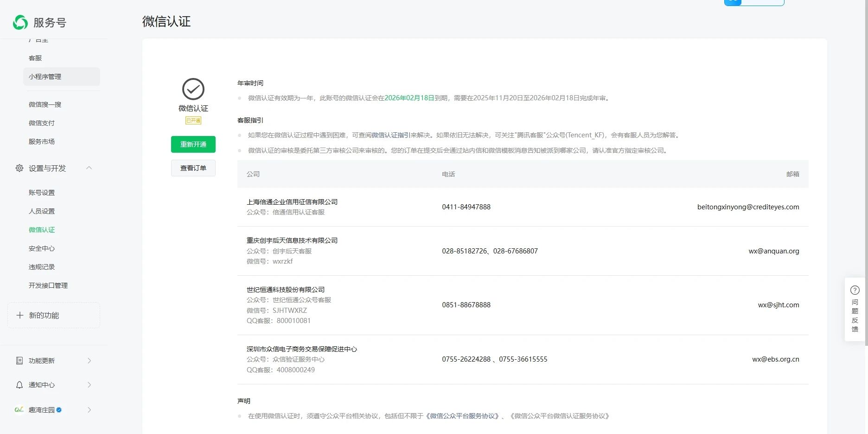868x434 pixels.
Task: Expand the 通知中心 arrow
Action: tap(89, 385)
